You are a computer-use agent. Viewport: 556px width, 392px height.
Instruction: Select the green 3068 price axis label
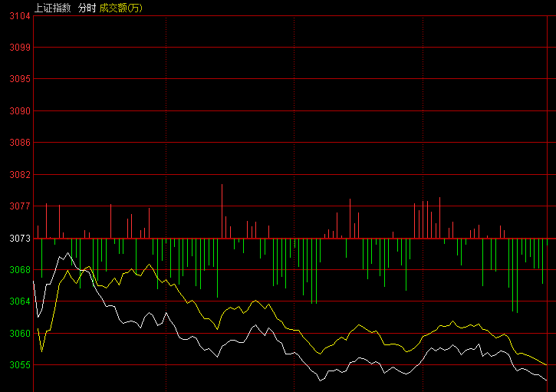tap(20, 270)
